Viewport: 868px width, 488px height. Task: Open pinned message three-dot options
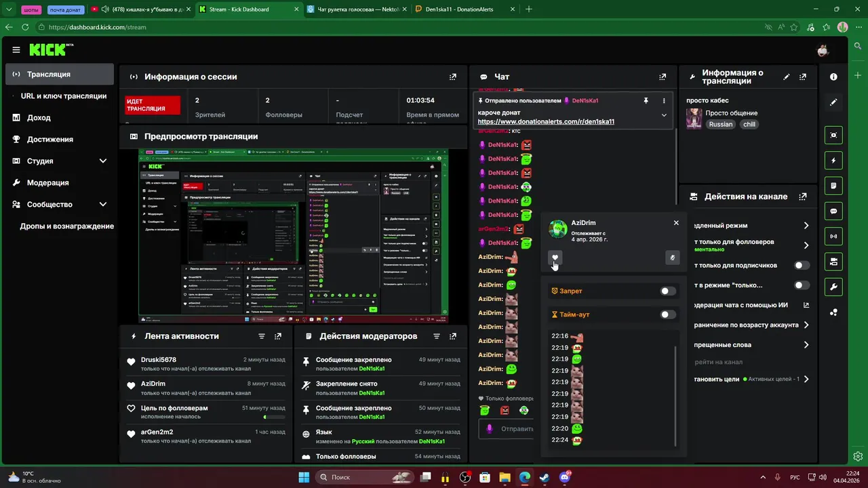664,100
